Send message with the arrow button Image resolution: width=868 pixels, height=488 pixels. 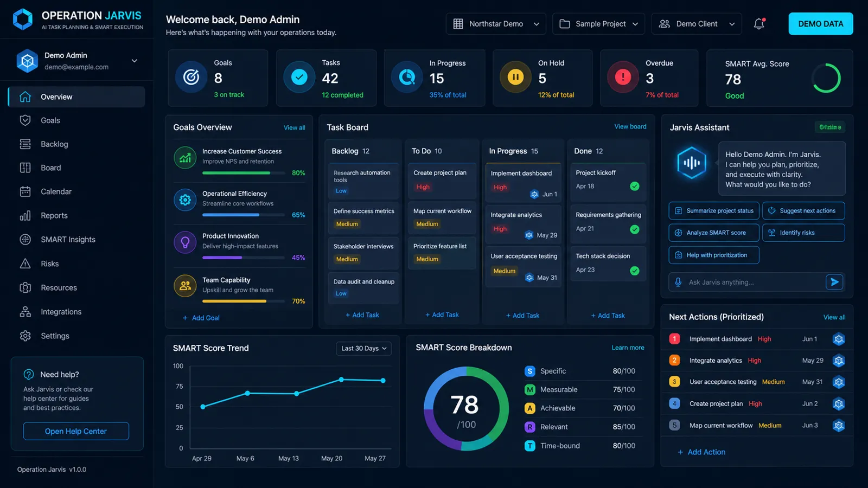click(834, 282)
